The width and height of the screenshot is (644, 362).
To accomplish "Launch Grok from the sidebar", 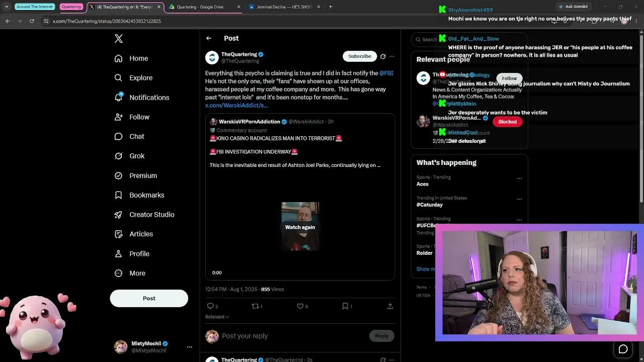I will click(x=129, y=156).
